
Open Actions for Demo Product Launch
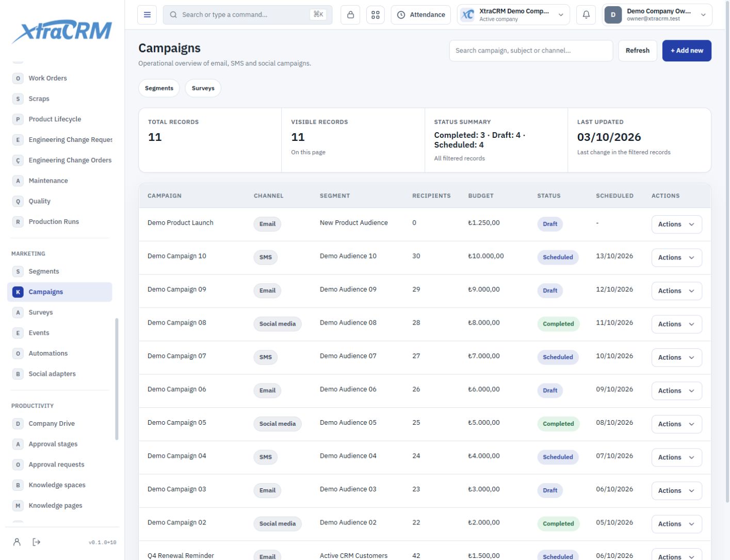(x=676, y=225)
